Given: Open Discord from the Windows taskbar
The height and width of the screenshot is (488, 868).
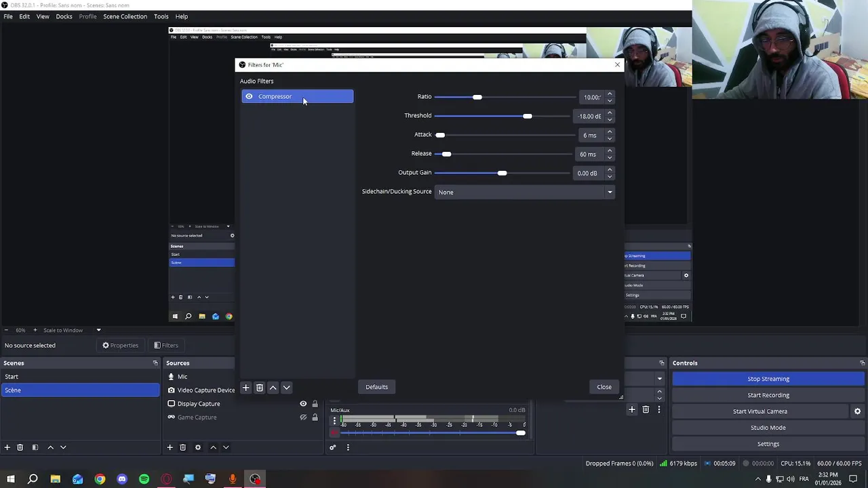Looking at the screenshot, I should [x=122, y=479].
